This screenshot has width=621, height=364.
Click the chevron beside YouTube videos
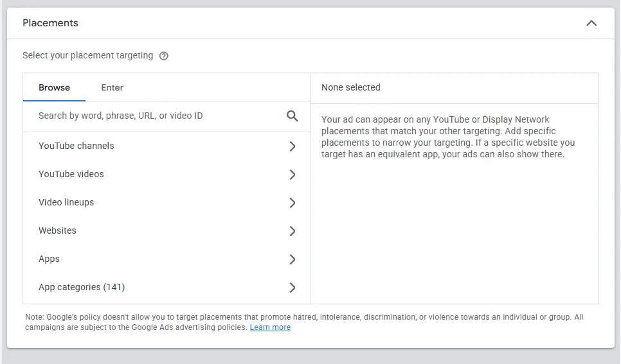(292, 175)
